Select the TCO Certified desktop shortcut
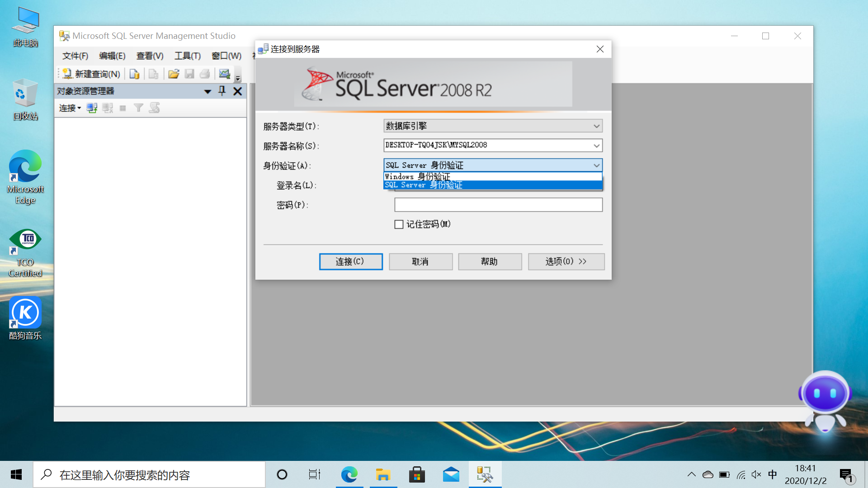Viewport: 868px width, 488px height. [x=25, y=253]
